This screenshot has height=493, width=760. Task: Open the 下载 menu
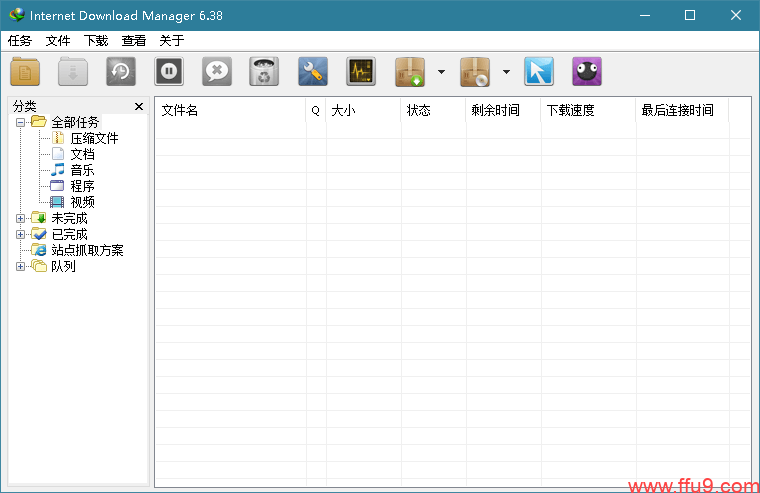95,41
